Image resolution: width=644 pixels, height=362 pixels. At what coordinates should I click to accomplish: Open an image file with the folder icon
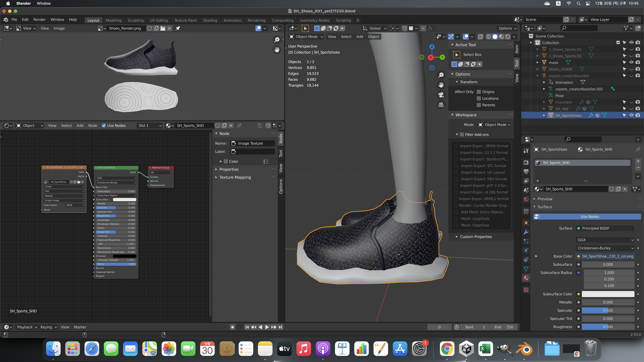coord(163,28)
